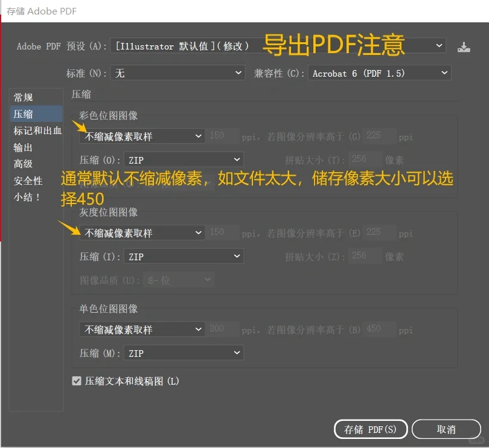Viewport: 489px width, 448px height.
Task: Select the 输出 settings panel
Action: coord(29,146)
